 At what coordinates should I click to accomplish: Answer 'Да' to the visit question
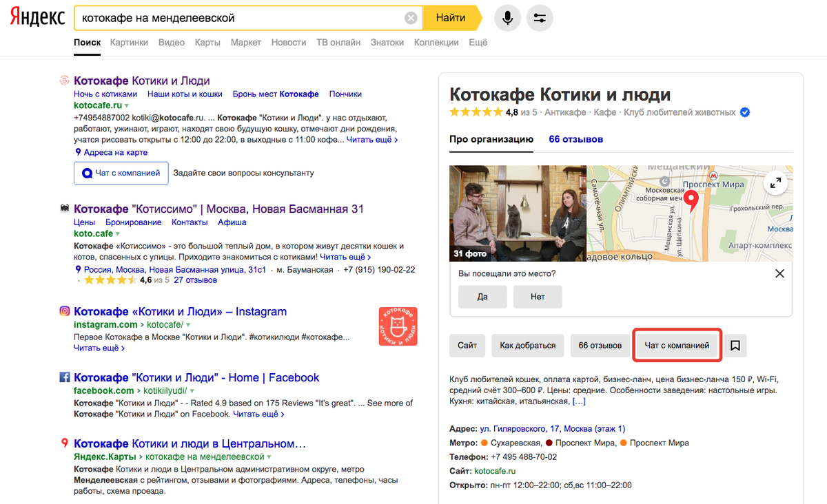[482, 297]
